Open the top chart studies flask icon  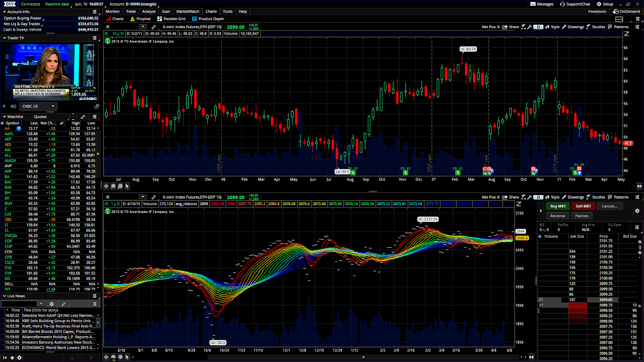[x=523, y=27]
